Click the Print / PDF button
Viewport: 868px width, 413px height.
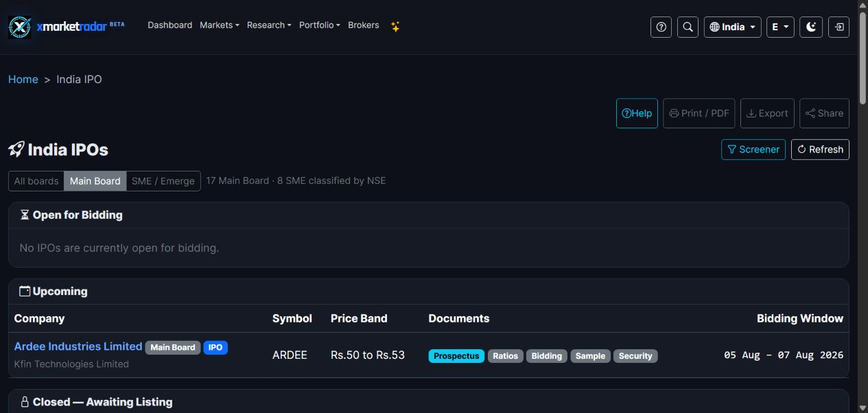click(x=699, y=113)
